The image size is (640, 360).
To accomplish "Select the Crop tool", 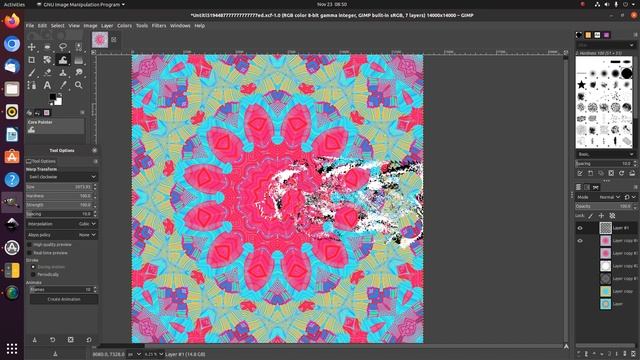I will pos(31,60).
